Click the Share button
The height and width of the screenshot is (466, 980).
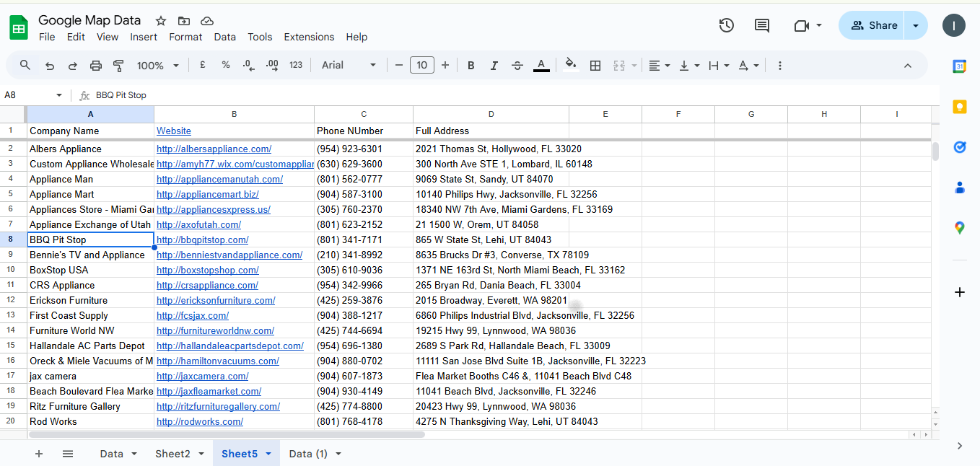coord(873,25)
